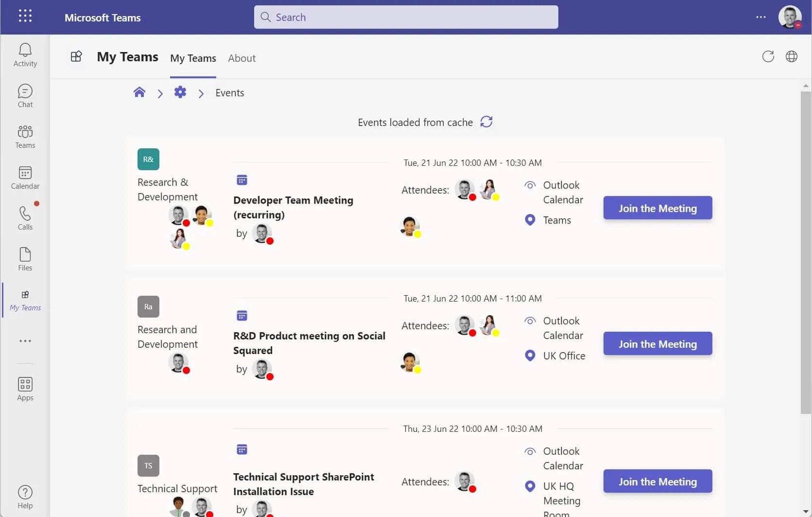
Task: Select Research & Development team name
Action: pos(167,189)
